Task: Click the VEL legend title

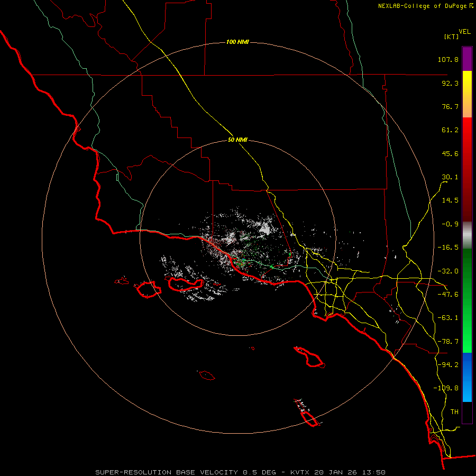Action: (464, 32)
